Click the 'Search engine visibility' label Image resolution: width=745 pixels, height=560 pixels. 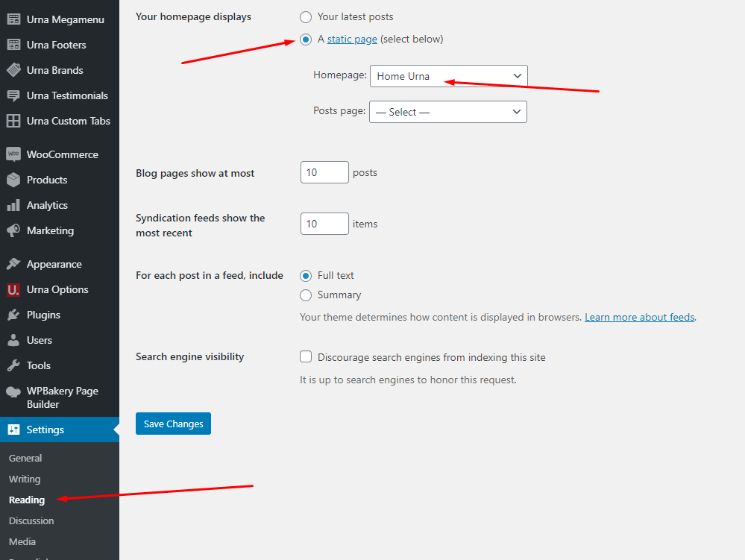190,356
